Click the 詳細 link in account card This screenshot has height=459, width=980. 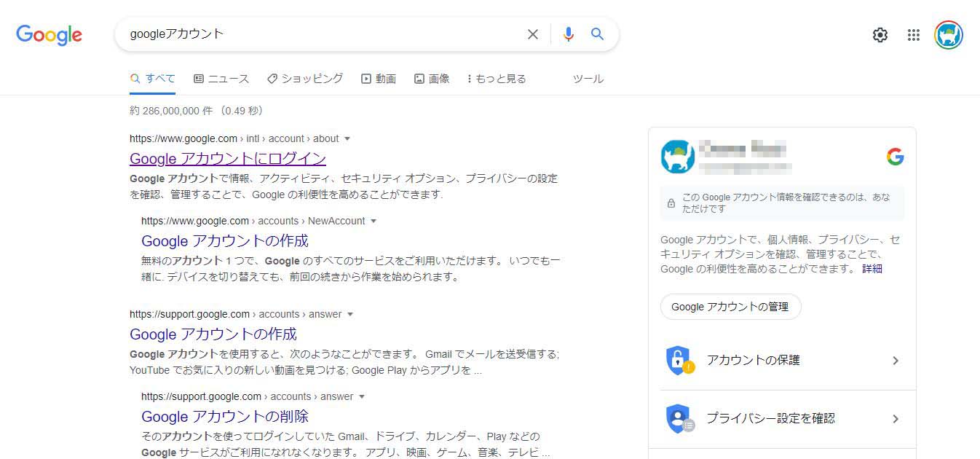coord(872,268)
